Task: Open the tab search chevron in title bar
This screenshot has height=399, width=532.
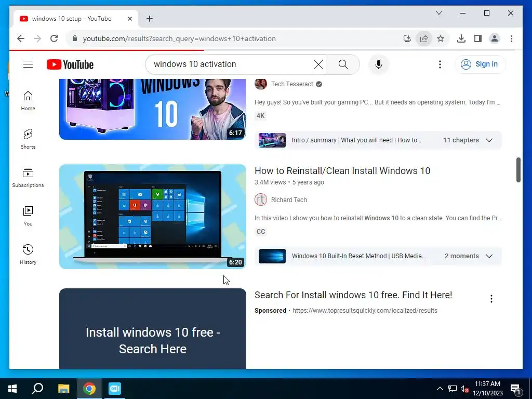Action: (438, 13)
